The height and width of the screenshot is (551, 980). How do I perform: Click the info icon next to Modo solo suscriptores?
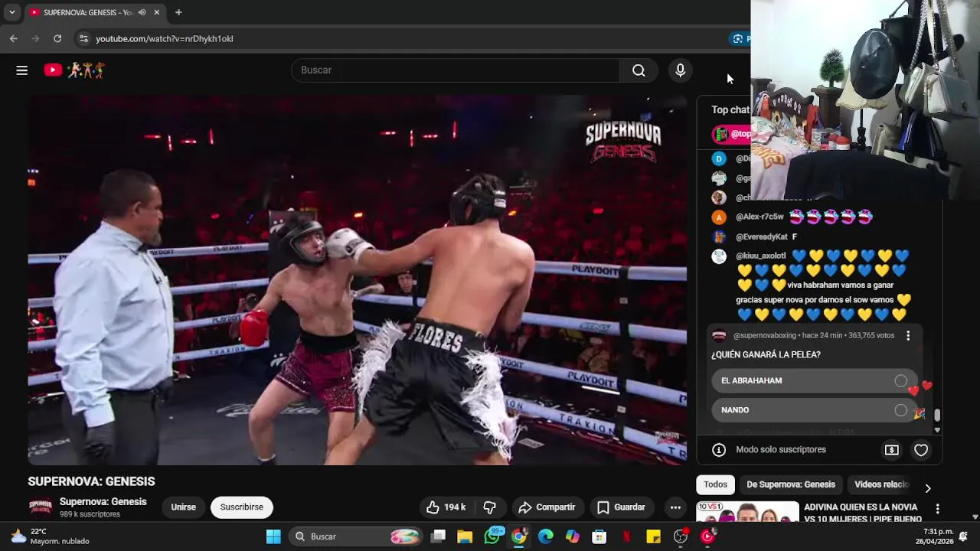tap(719, 450)
